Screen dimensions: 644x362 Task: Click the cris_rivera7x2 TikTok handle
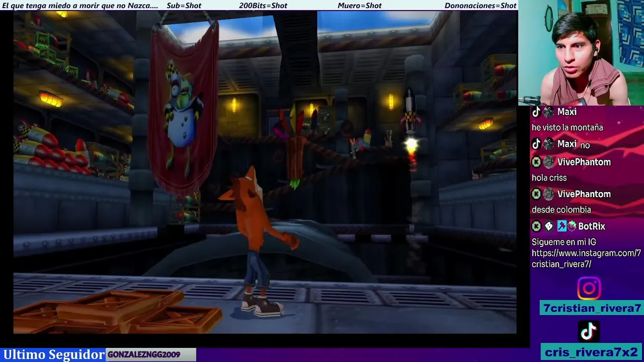pos(591,351)
